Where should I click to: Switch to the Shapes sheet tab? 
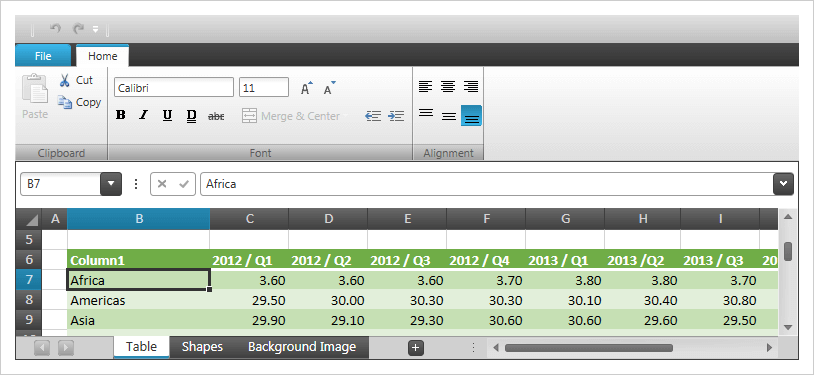[202, 347]
